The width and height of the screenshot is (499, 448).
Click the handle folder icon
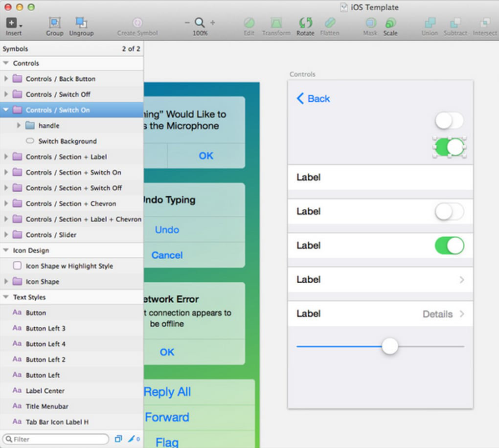pyautogui.click(x=30, y=125)
